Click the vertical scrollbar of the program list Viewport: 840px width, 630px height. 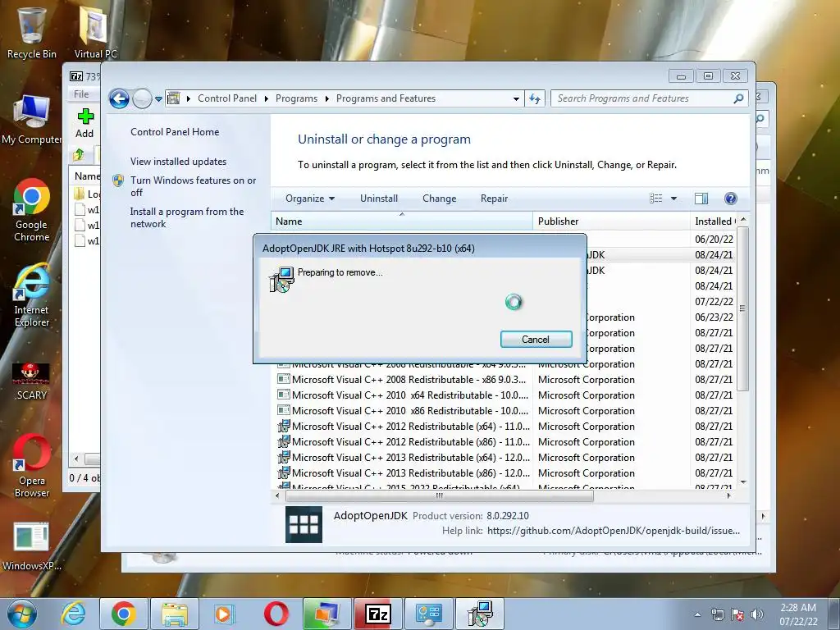[x=742, y=308]
